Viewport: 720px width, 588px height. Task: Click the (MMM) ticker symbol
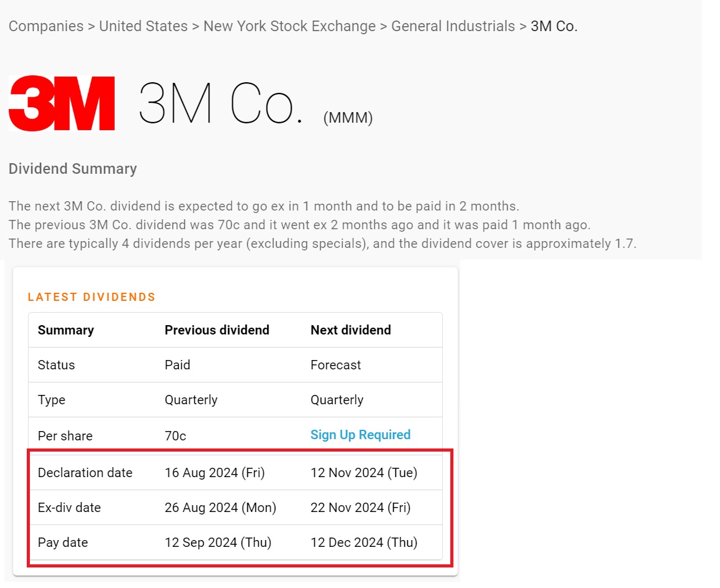pyautogui.click(x=348, y=118)
